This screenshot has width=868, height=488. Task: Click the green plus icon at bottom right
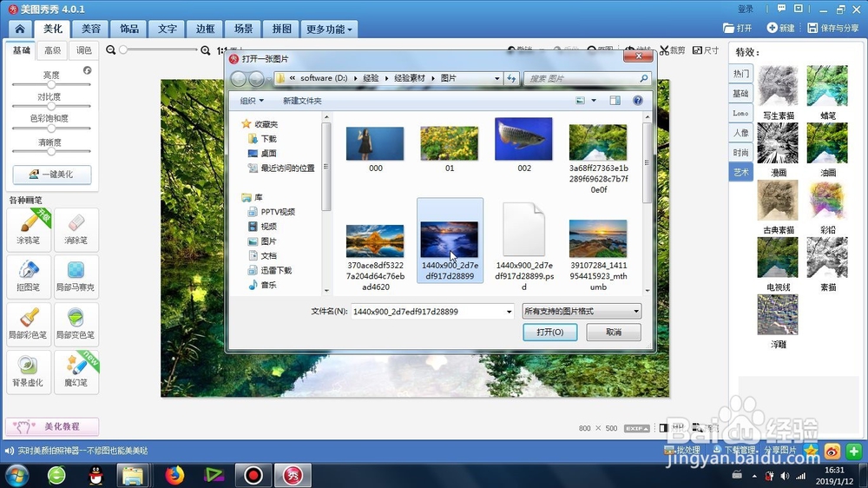tap(853, 452)
